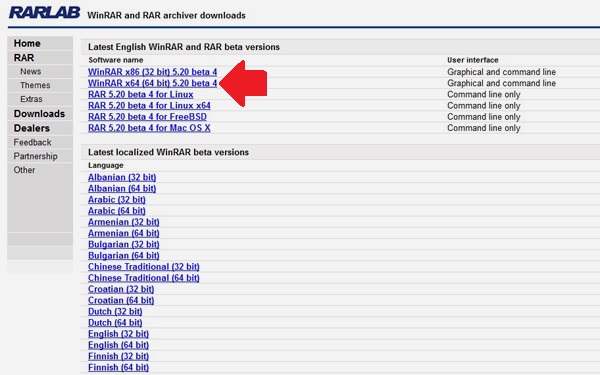Download the Bulgarian (32 bit) version
Screen dimensions: 600x375
(124, 244)
